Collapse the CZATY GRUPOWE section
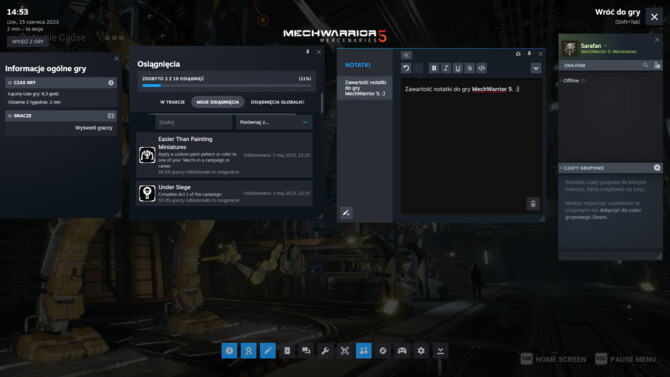The height and width of the screenshot is (377, 670). [561, 168]
